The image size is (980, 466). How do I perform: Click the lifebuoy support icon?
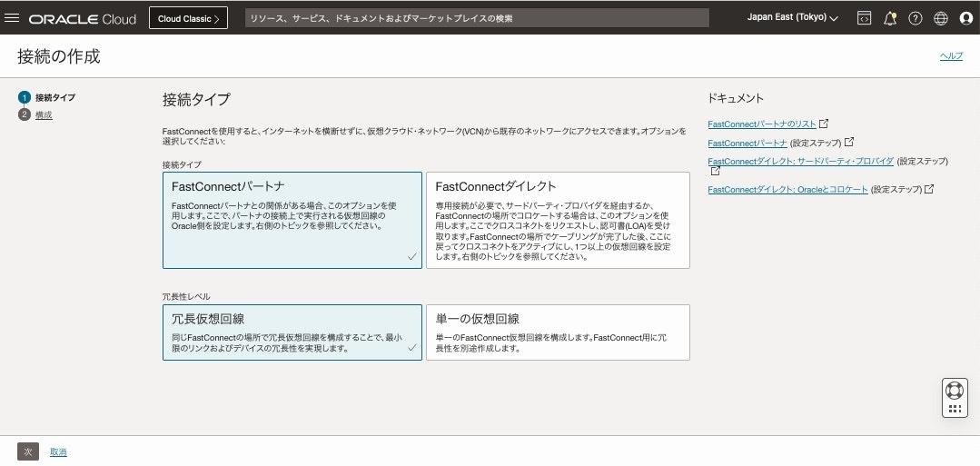tap(955, 391)
